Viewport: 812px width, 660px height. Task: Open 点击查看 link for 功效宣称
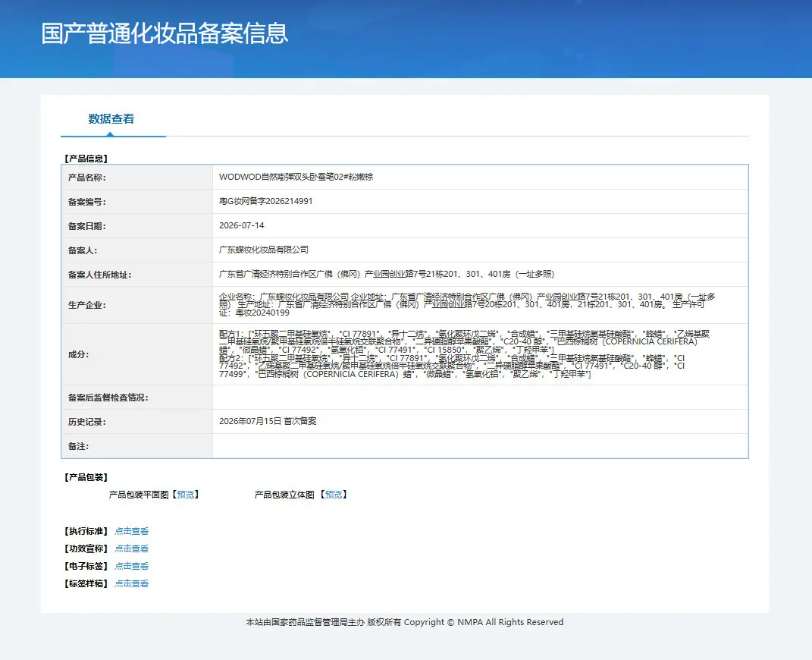pyautogui.click(x=131, y=548)
